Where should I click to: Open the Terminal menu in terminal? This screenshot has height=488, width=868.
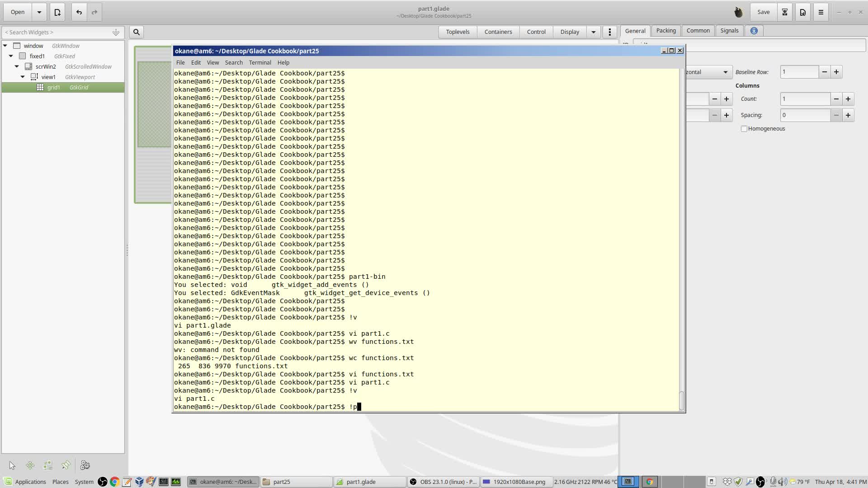tap(260, 63)
